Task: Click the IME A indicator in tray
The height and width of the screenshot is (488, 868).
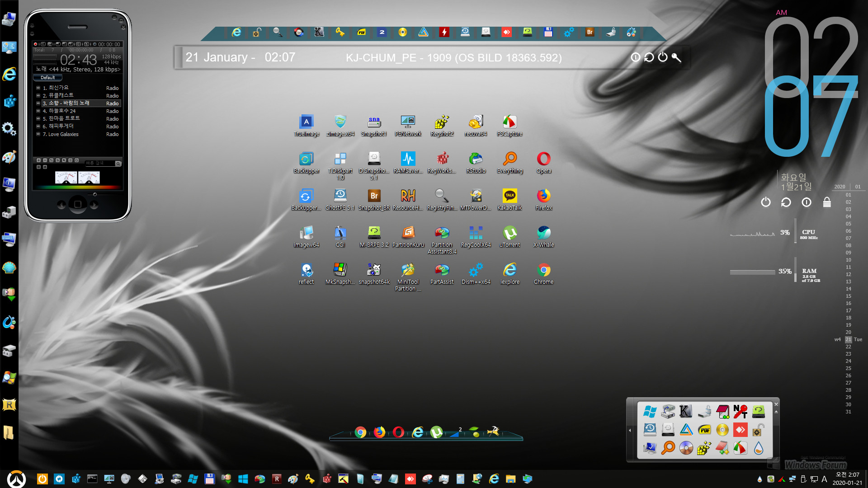Action: tap(824, 479)
